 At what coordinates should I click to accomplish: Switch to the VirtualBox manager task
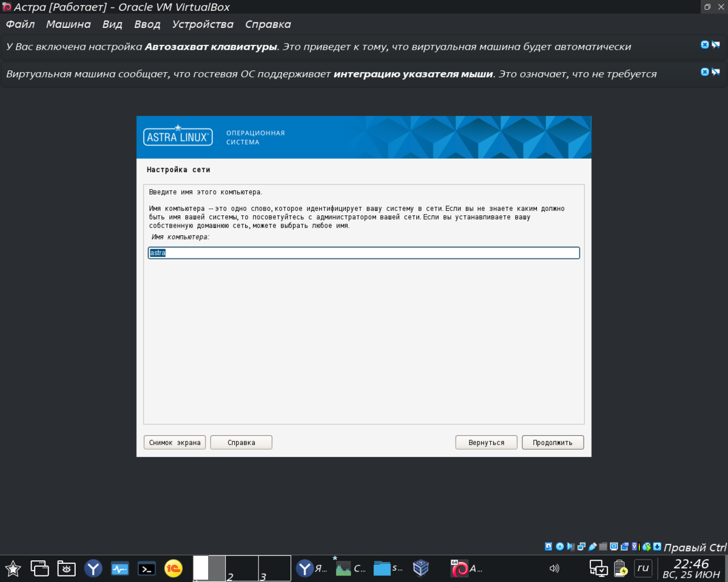click(420, 568)
